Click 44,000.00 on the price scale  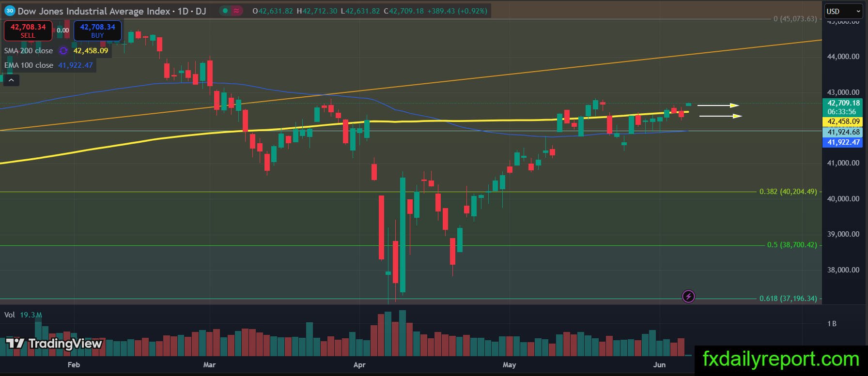pyautogui.click(x=843, y=57)
